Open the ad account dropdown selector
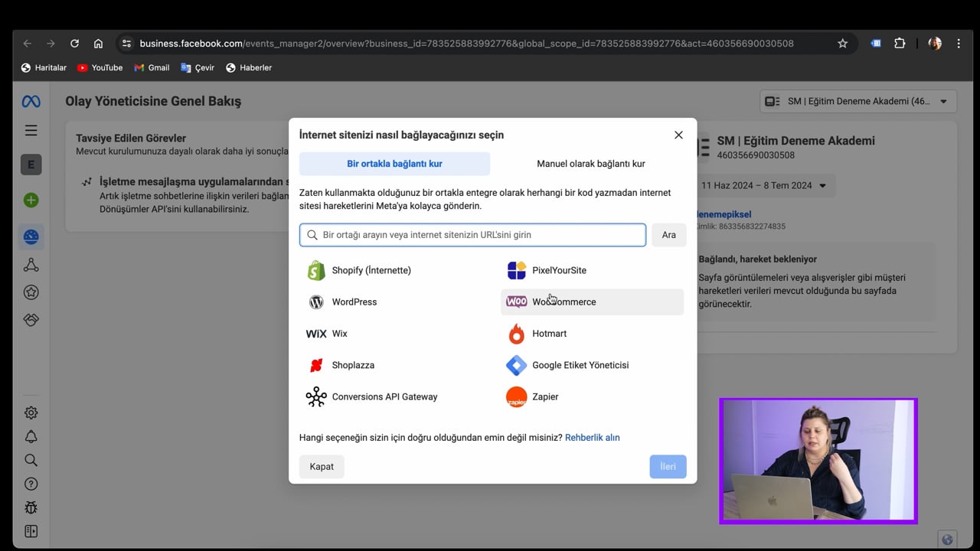 coord(858,101)
